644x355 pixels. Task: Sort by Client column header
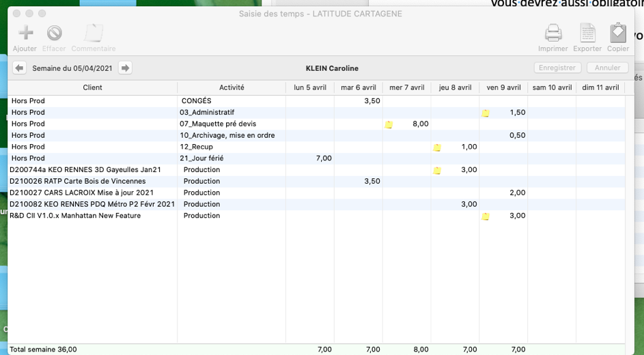(92, 87)
